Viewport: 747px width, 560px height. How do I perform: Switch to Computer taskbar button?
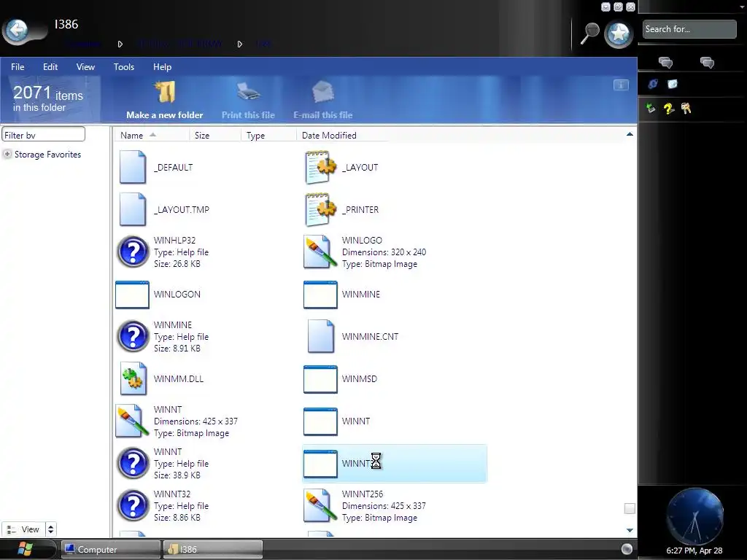(x=111, y=550)
